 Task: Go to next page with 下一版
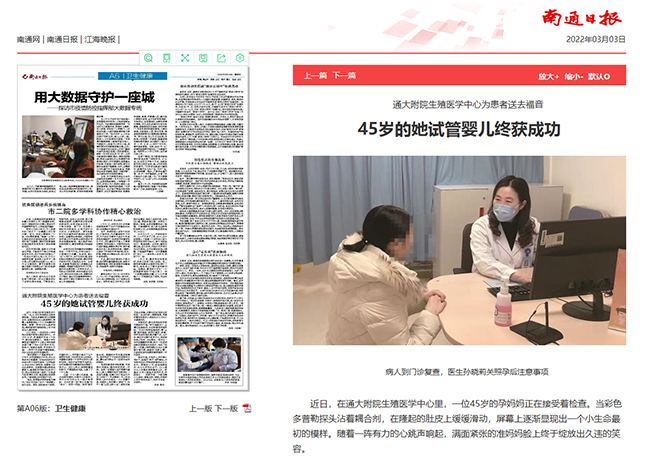(x=227, y=408)
